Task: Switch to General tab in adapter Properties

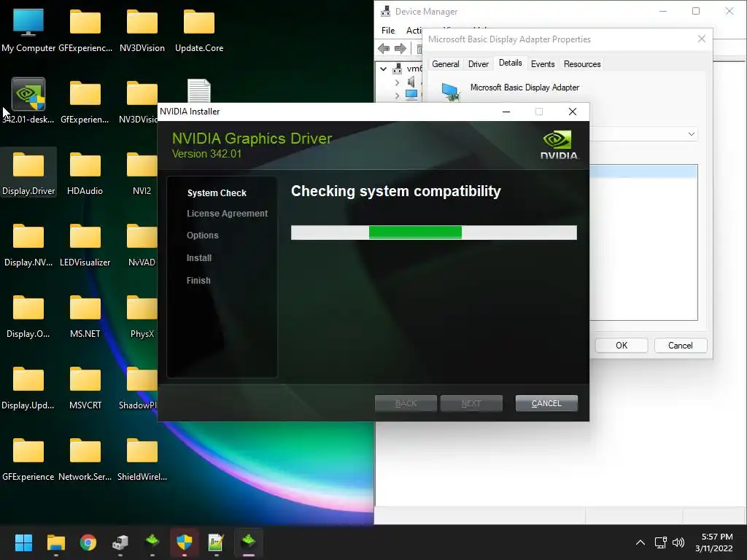Action: pyautogui.click(x=446, y=64)
